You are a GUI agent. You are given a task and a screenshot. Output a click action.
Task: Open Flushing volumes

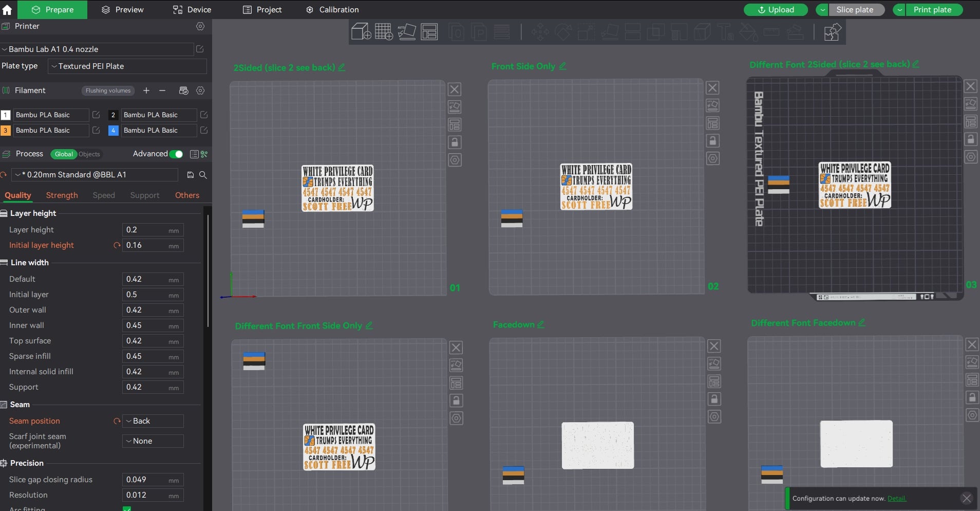108,90
